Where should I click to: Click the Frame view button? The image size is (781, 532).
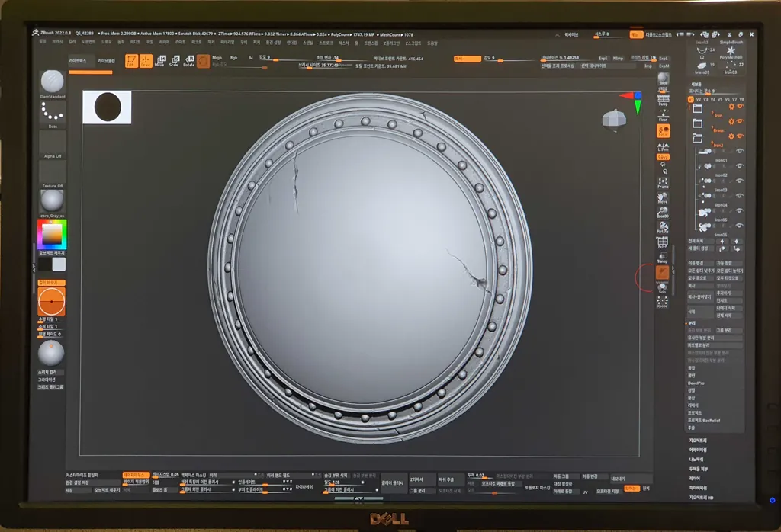663,184
